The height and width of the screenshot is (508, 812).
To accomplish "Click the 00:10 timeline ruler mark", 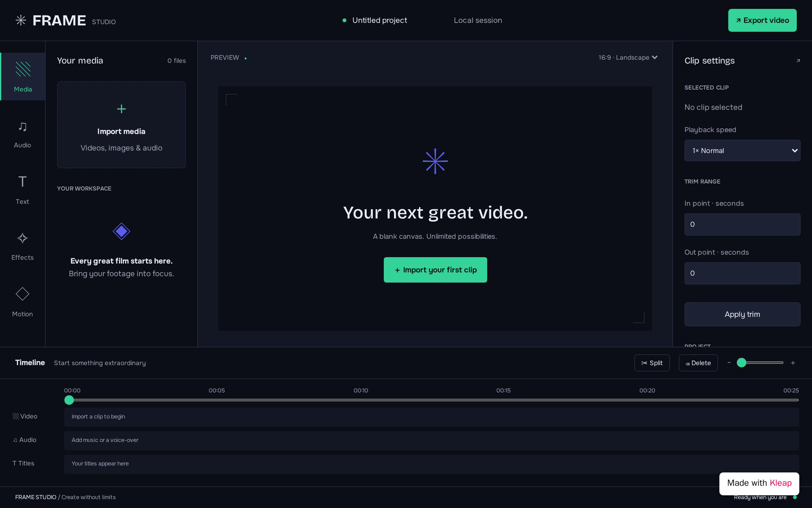I will pyautogui.click(x=361, y=391).
